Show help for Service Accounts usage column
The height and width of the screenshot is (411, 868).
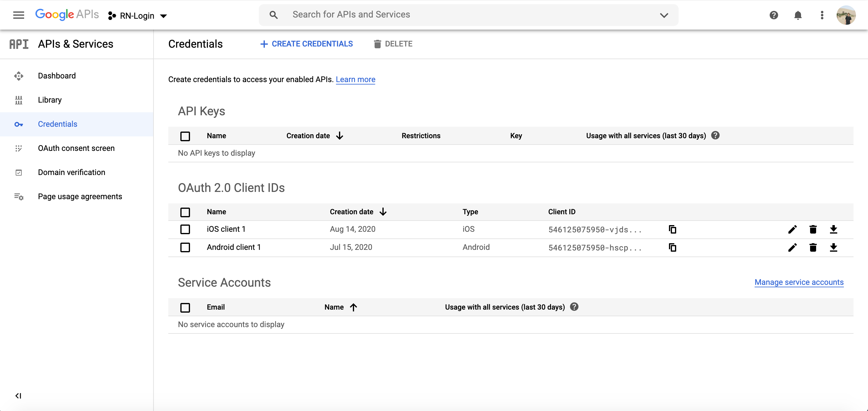coord(575,307)
